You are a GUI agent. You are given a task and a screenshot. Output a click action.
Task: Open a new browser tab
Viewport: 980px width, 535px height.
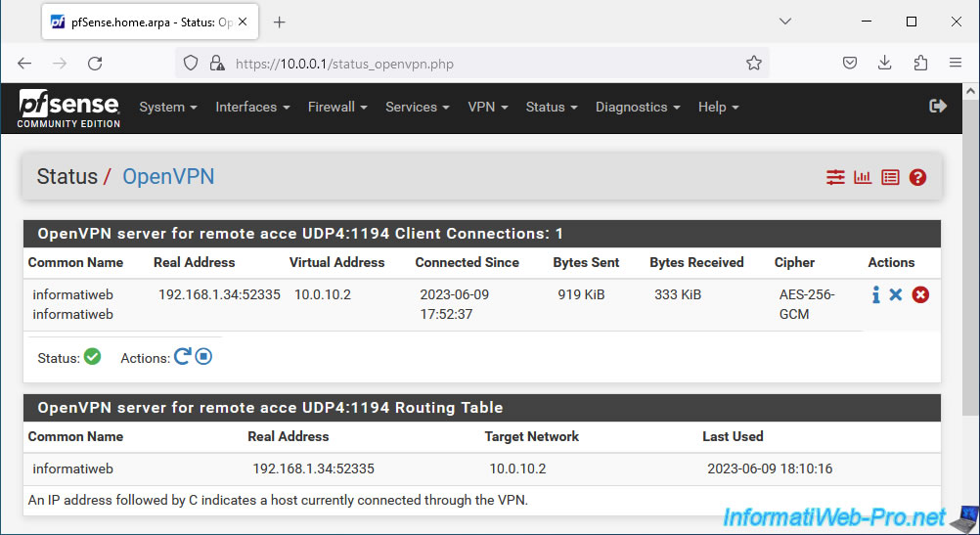pos(280,22)
